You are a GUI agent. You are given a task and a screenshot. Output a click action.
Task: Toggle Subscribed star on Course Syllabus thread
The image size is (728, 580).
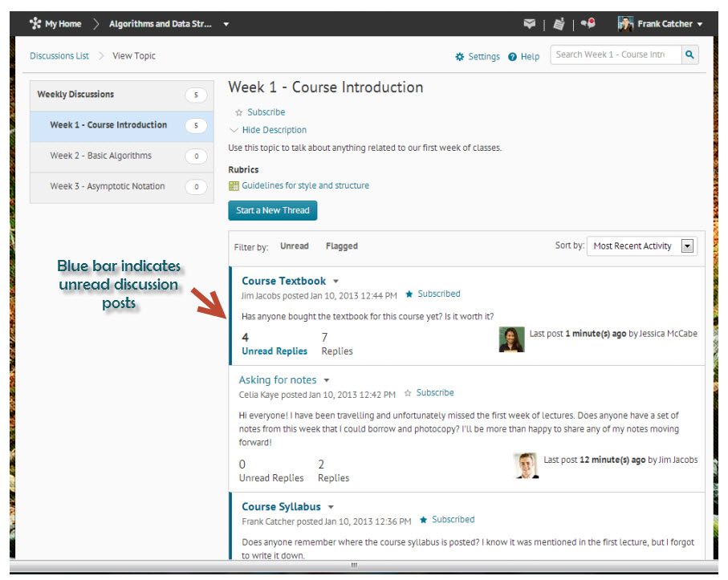click(x=423, y=520)
